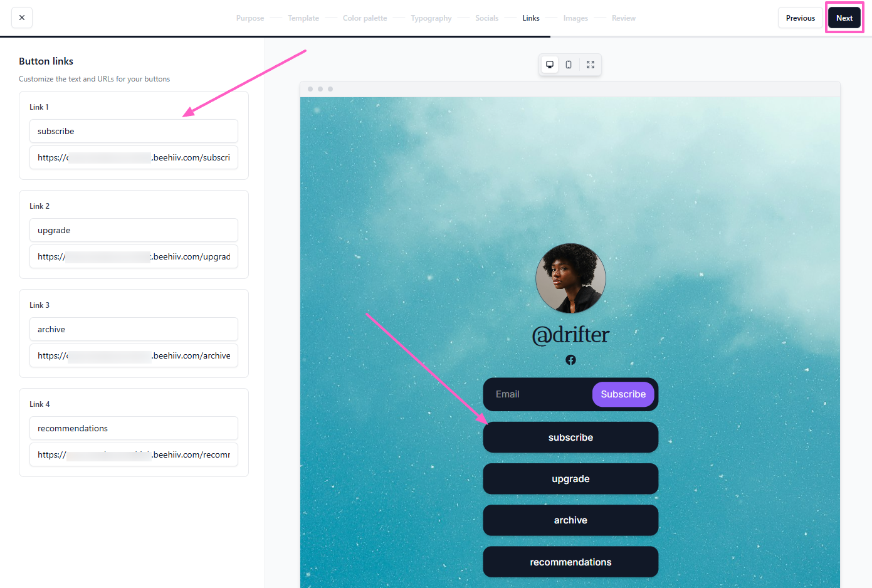Jump to the Typography step
872x588 pixels.
coord(431,18)
